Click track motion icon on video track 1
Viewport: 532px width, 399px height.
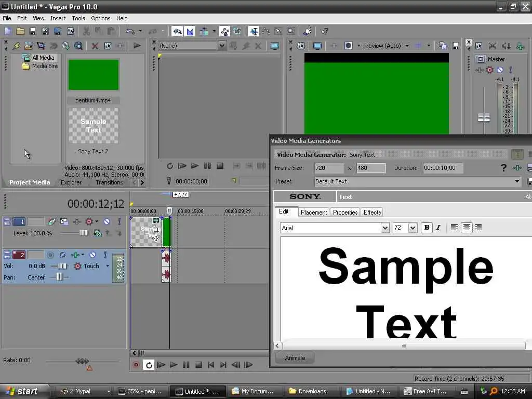click(64, 221)
